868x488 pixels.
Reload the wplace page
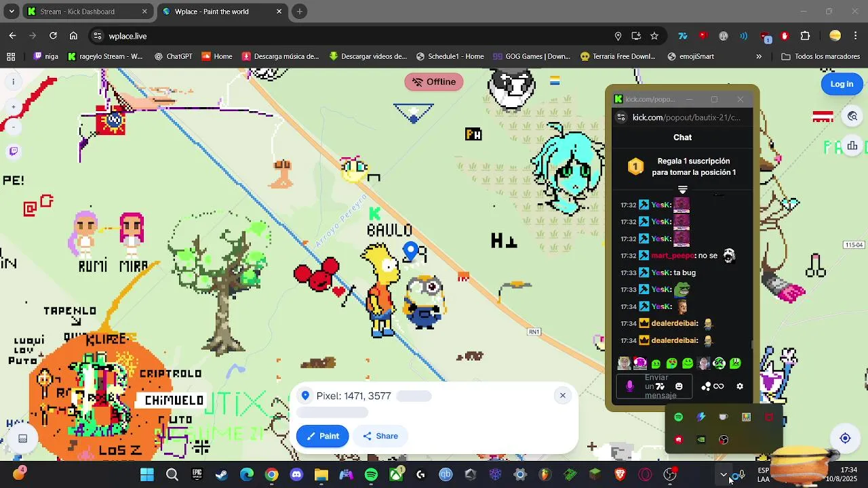click(x=53, y=36)
